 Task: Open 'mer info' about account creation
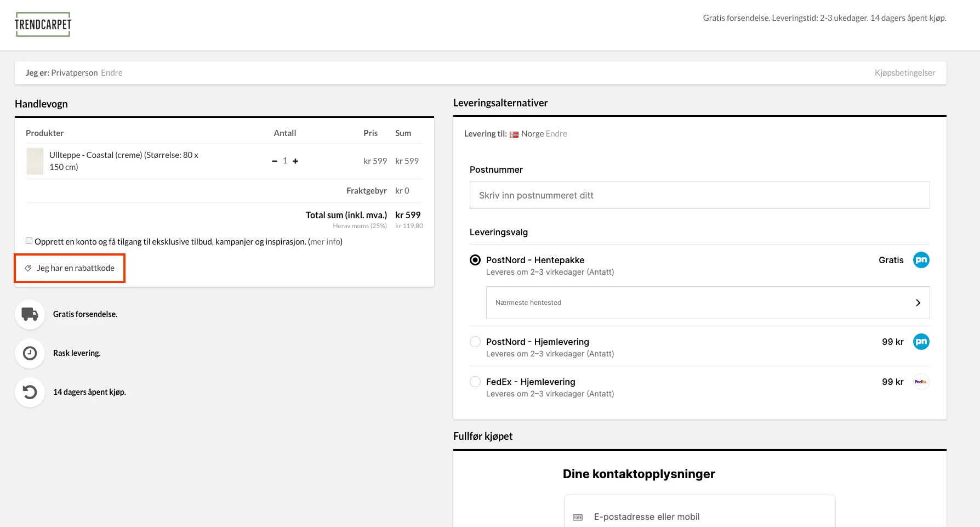click(x=326, y=242)
